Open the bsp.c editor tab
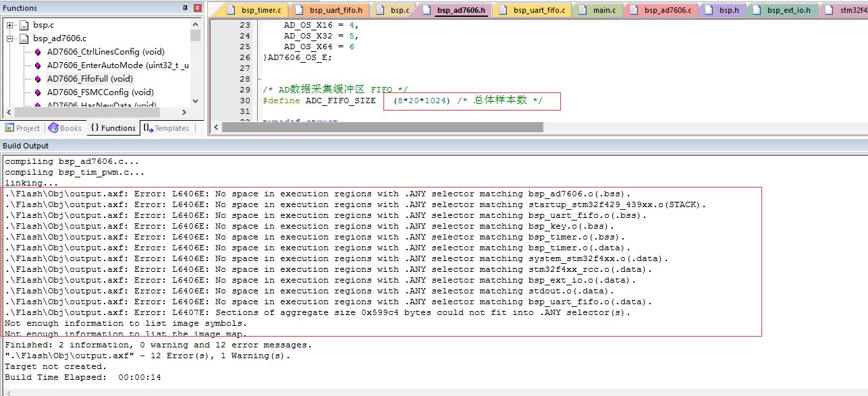This screenshot has height=396, width=868. point(394,10)
